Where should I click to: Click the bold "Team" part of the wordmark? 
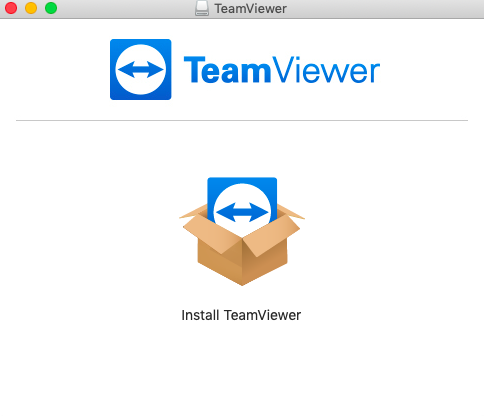pos(227,70)
